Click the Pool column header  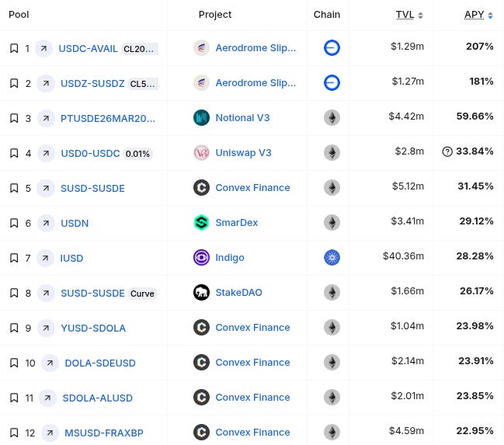point(19,15)
